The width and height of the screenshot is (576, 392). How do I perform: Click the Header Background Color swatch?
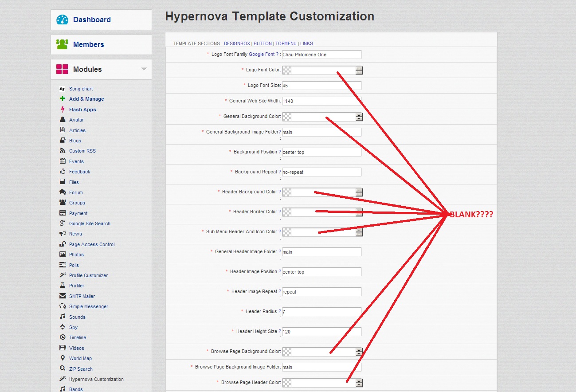click(x=287, y=192)
